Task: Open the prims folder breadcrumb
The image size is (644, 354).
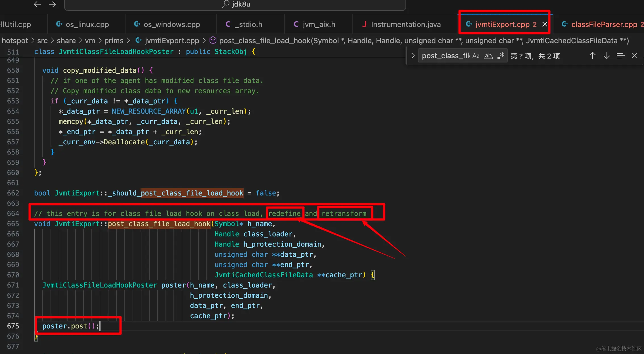Action: click(x=114, y=41)
